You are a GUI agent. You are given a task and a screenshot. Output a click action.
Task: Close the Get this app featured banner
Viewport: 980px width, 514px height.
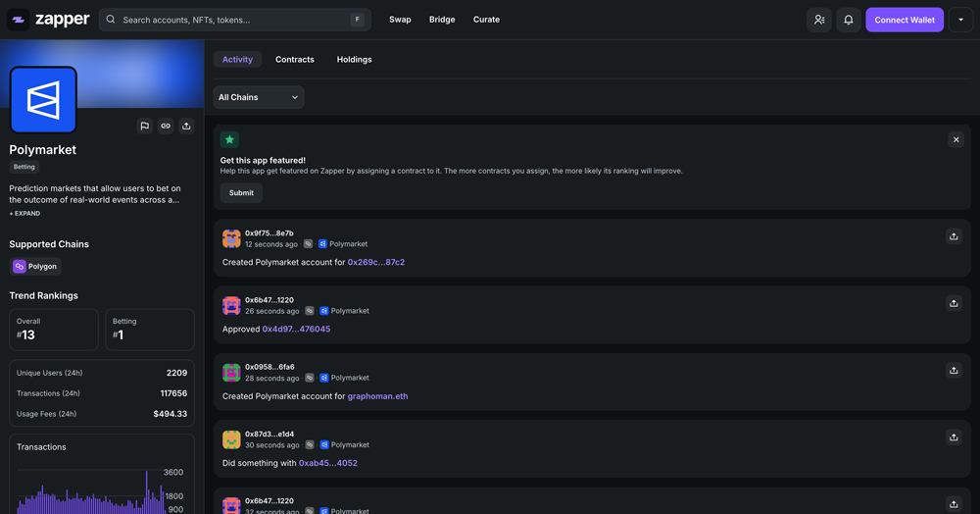955,139
